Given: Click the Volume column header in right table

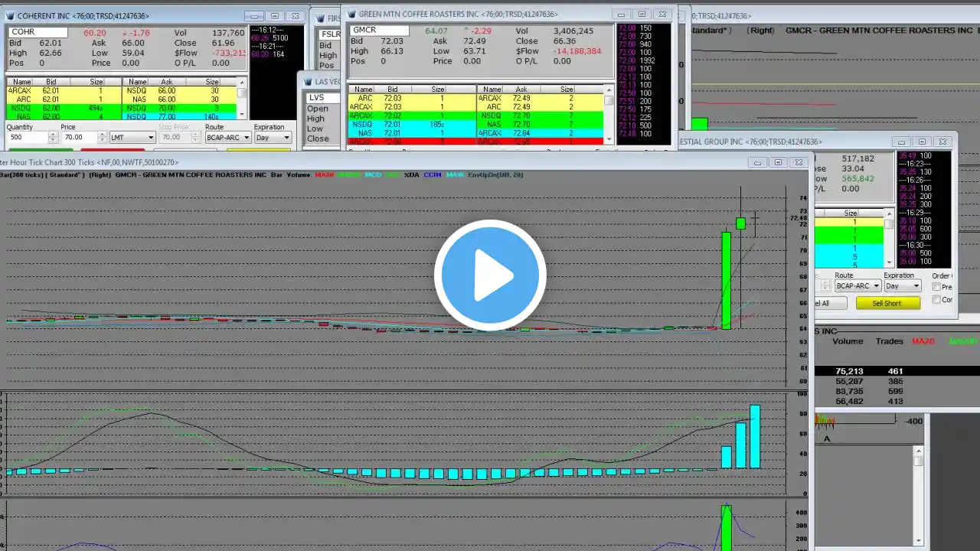Looking at the screenshot, I should [848, 341].
